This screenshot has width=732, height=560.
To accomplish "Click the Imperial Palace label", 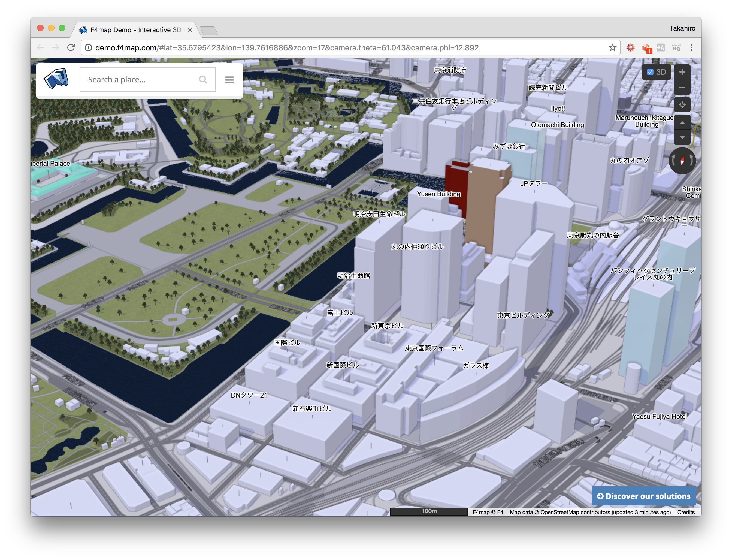I will [x=50, y=164].
